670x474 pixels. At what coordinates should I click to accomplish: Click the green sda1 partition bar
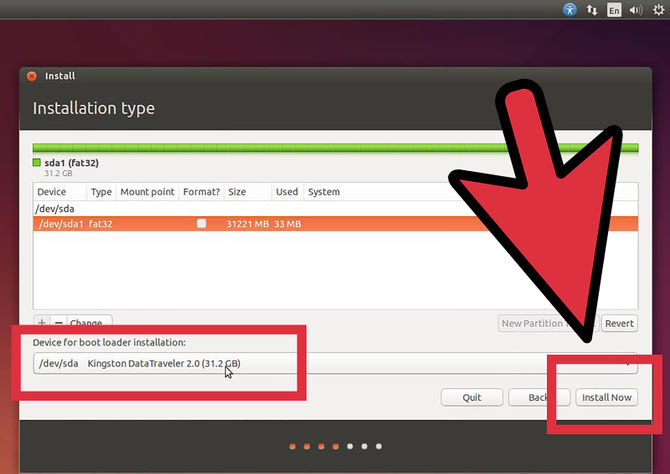click(335, 148)
